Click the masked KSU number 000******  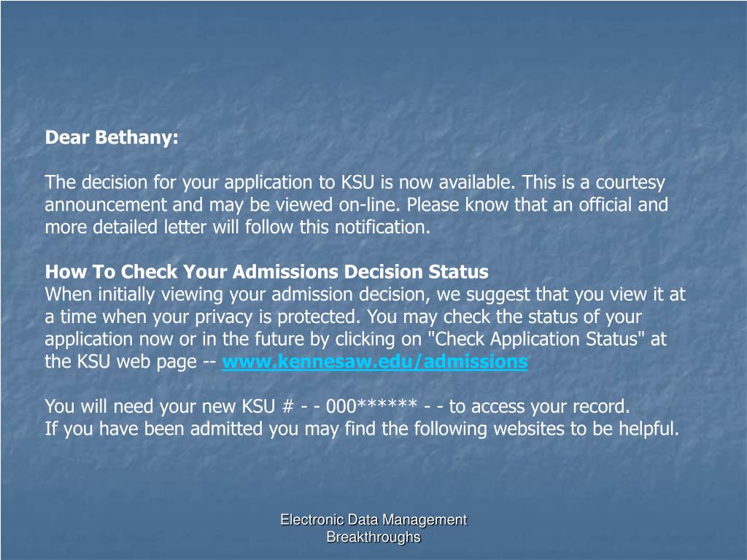(x=371, y=405)
